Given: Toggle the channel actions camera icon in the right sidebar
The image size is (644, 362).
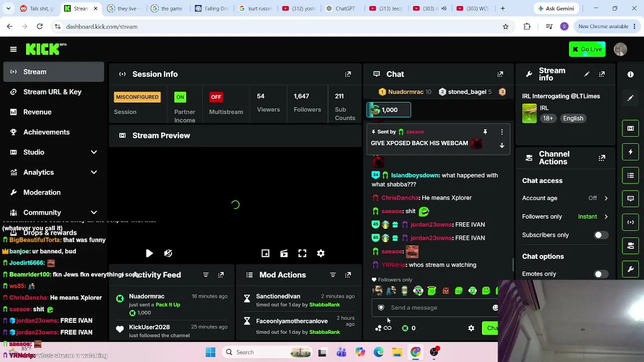Looking at the screenshot, I should point(630,246).
